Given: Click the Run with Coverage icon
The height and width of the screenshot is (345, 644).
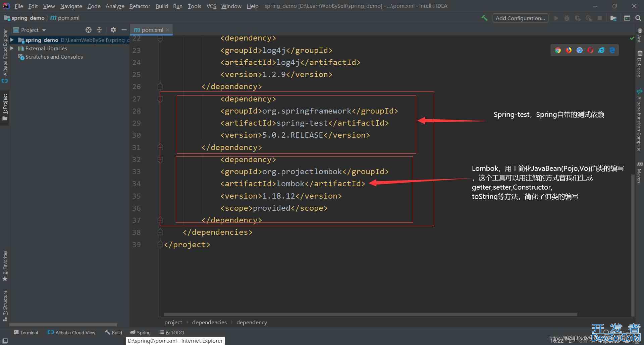Looking at the screenshot, I should pyautogui.click(x=578, y=18).
